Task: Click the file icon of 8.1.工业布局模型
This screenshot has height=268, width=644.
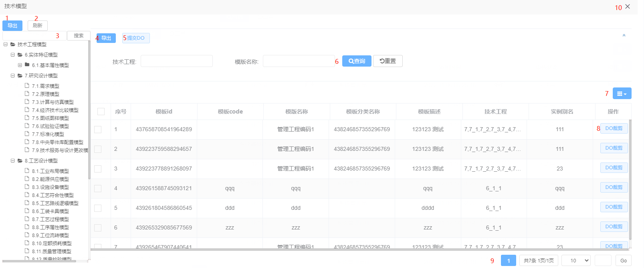Action: point(27,171)
